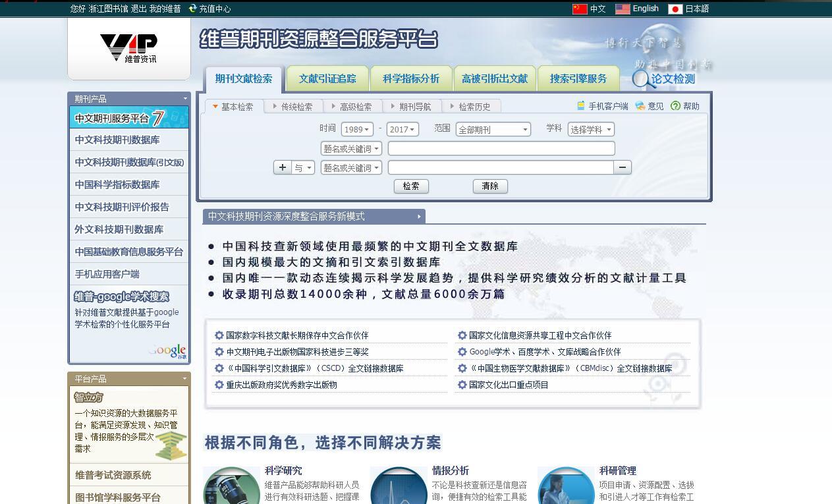Open sidebar 手机应用客户端 link

coord(107,274)
